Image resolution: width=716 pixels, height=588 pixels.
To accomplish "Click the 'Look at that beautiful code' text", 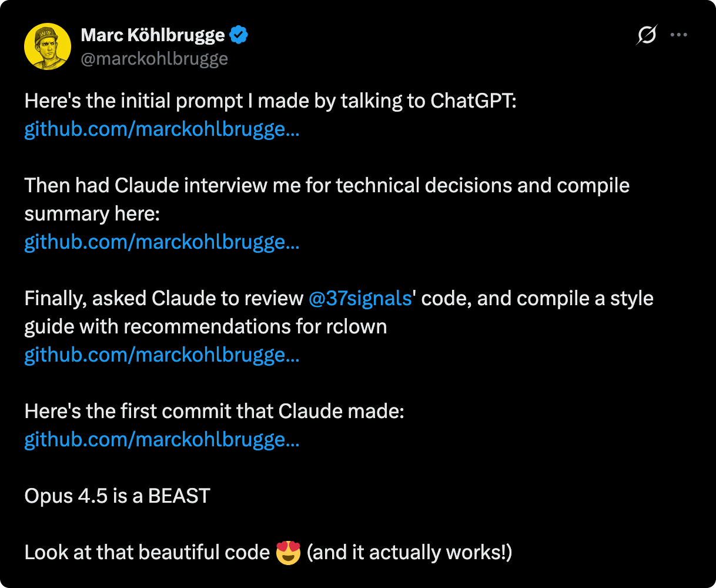I will pyautogui.click(x=147, y=553).
